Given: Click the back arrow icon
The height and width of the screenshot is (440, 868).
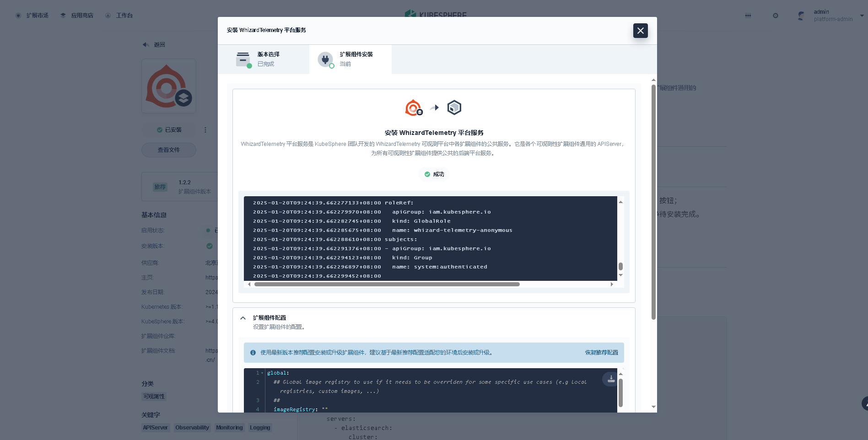Looking at the screenshot, I should [x=146, y=44].
